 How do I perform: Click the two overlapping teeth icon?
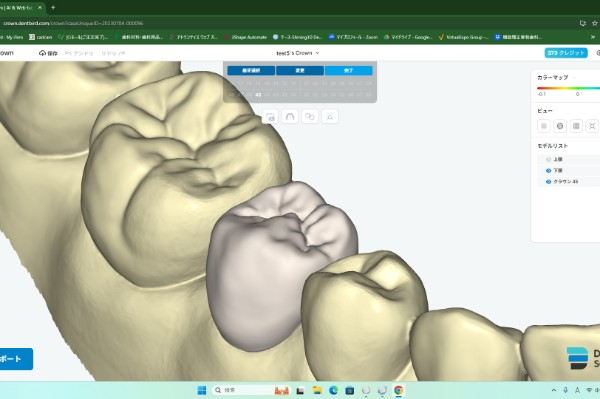coord(310,116)
